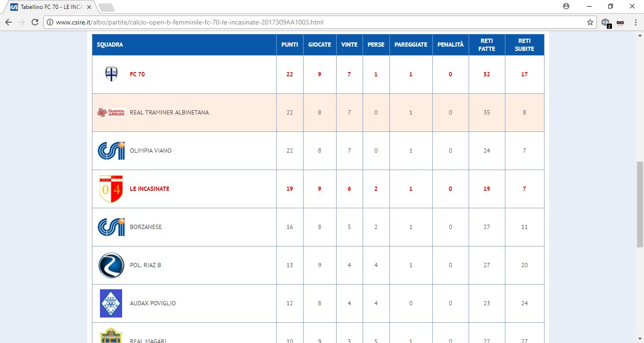Reload the page
The height and width of the screenshot is (343, 644).
tap(35, 22)
